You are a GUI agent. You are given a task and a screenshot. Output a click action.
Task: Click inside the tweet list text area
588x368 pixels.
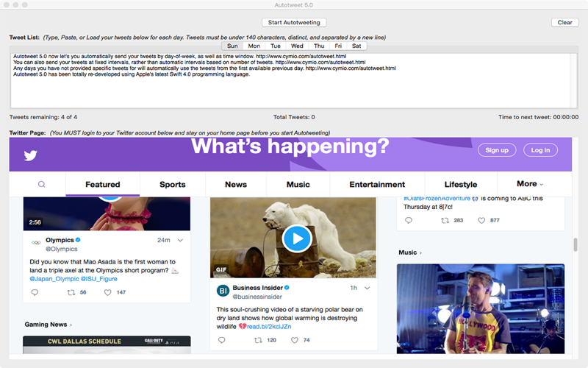pyautogui.click(x=290, y=80)
